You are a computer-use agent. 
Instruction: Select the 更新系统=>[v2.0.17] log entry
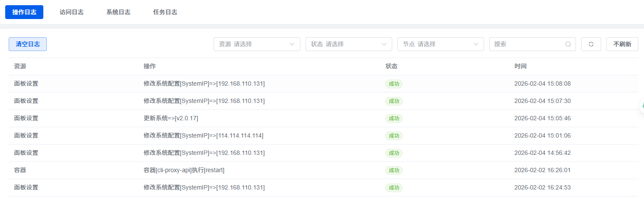point(171,119)
